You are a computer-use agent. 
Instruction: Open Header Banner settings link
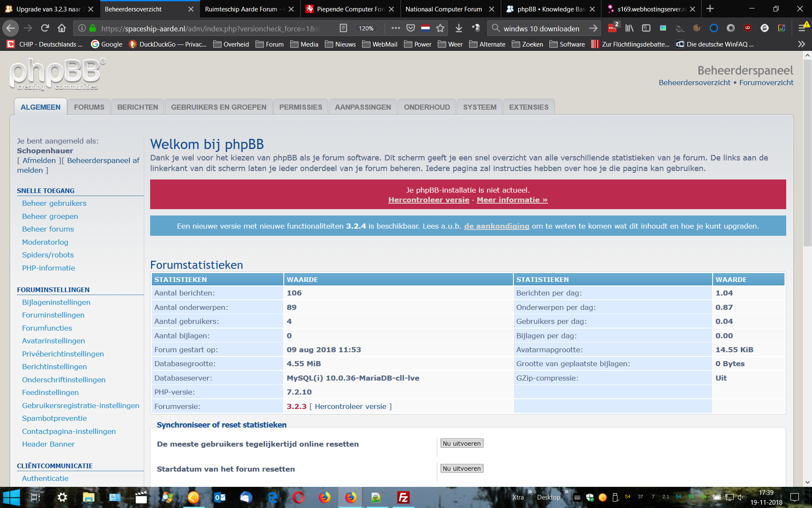[x=48, y=444]
